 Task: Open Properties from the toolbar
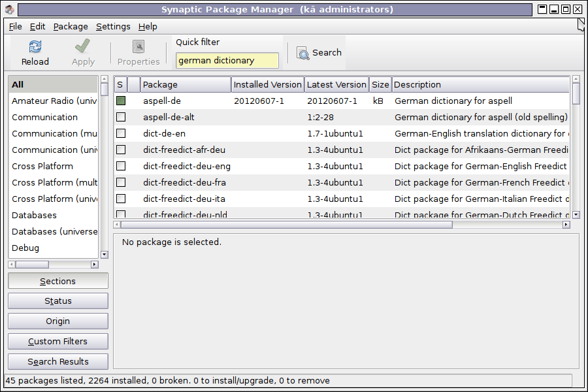pyautogui.click(x=139, y=53)
